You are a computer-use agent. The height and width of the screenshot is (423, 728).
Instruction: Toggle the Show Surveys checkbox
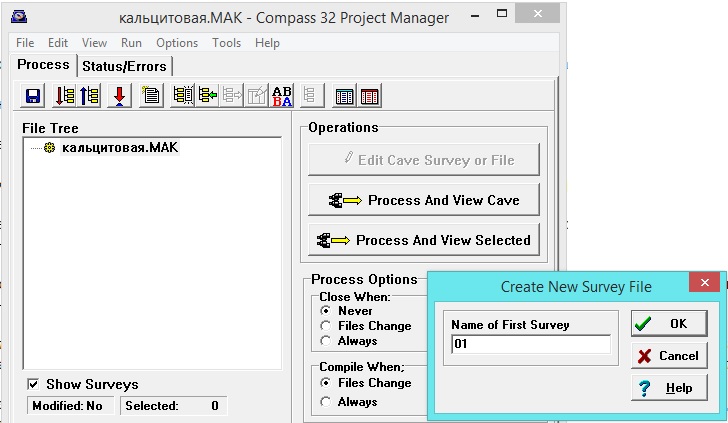[33, 384]
